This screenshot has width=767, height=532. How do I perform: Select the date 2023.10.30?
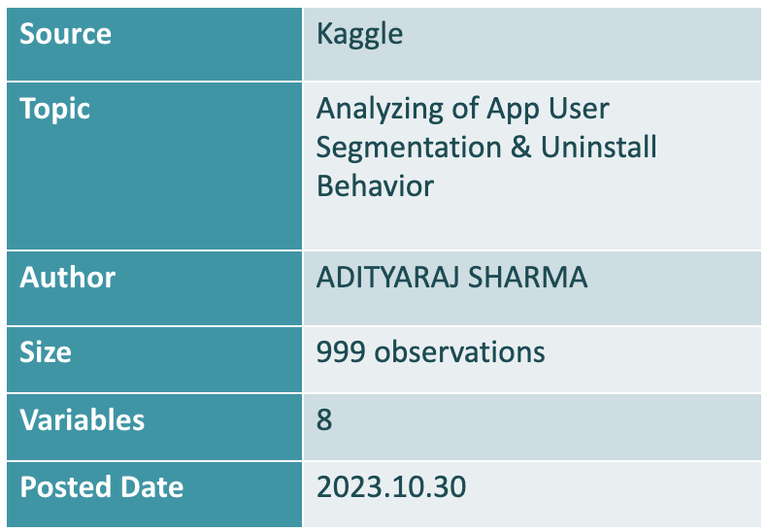[x=391, y=486]
